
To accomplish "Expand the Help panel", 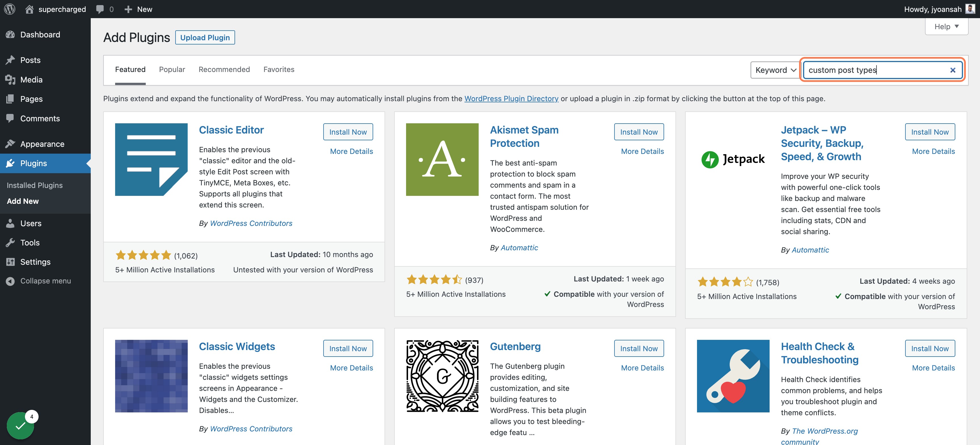I will click(x=947, y=27).
